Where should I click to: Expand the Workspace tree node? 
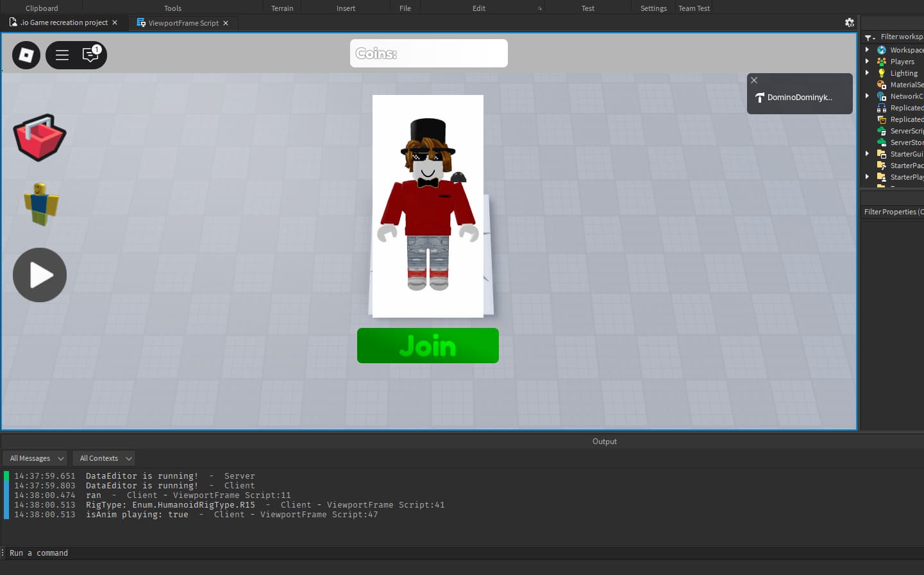point(868,49)
